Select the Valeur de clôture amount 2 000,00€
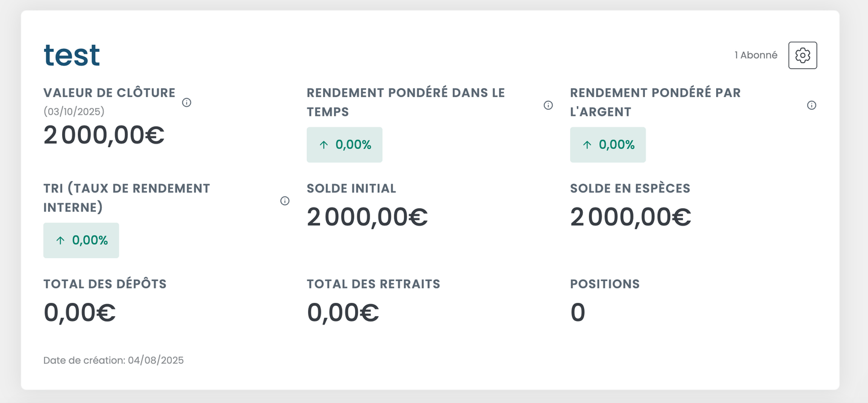The image size is (868, 403). pyautogui.click(x=104, y=135)
